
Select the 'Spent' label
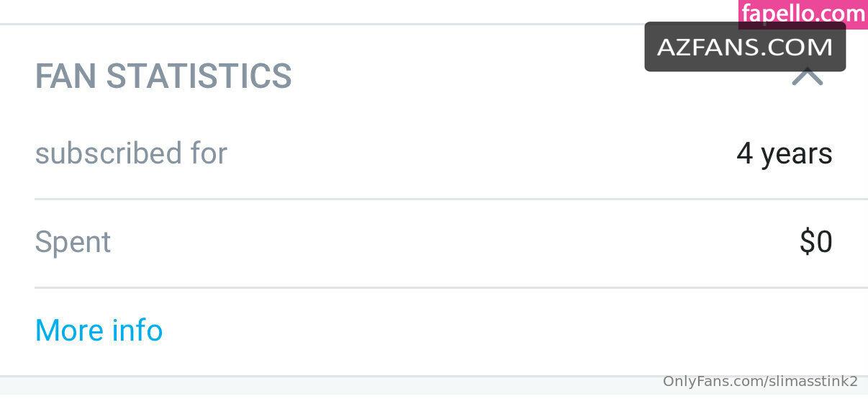pos(73,243)
